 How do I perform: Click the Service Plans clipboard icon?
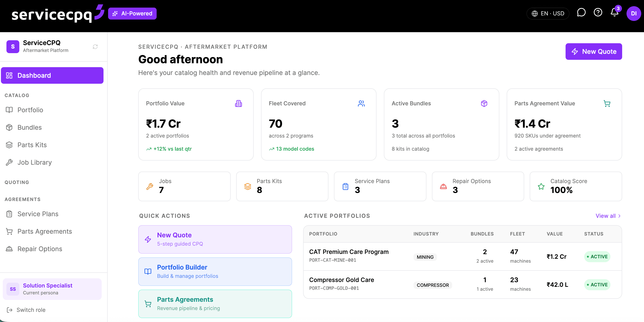345,187
